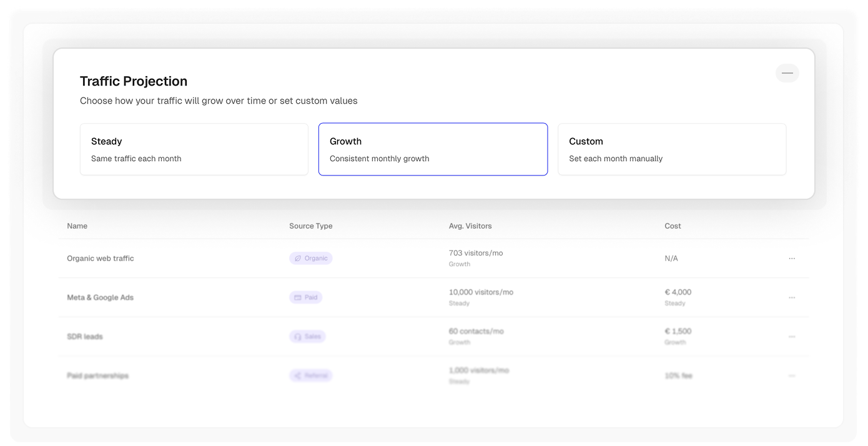Open the actions menu for SDR leads

point(792,336)
